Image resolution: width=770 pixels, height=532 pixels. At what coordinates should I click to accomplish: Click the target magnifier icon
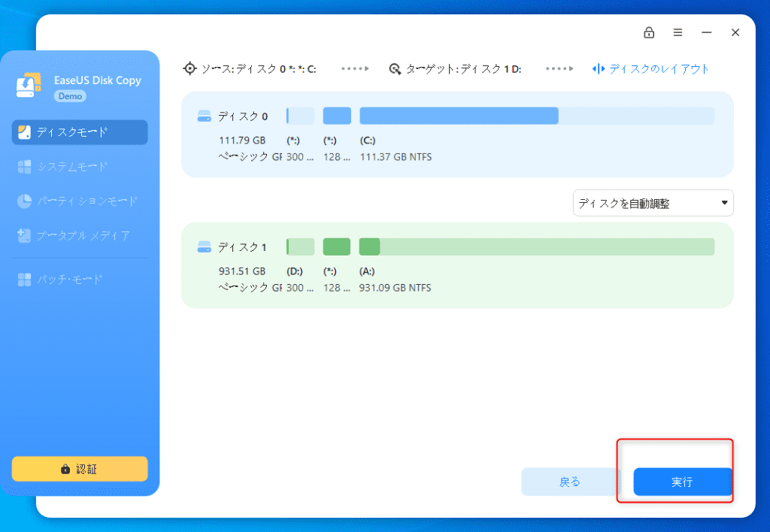point(395,68)
